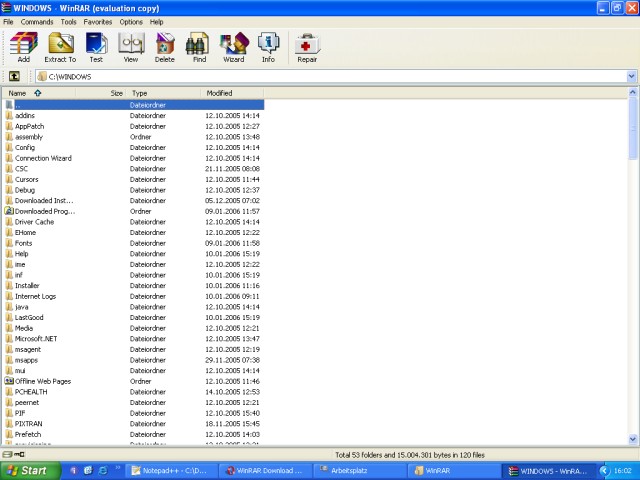Click scroll up arrow of file list
Screen dimensions: 640x480
633,92
